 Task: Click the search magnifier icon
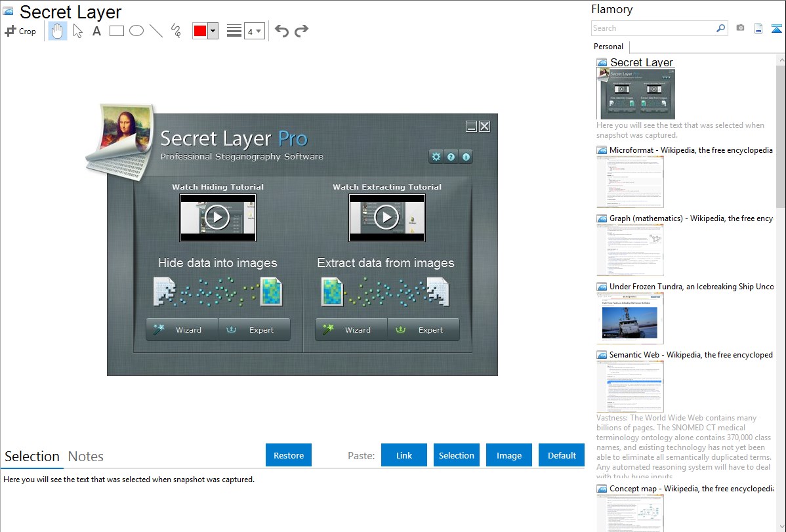coord(721,28)
